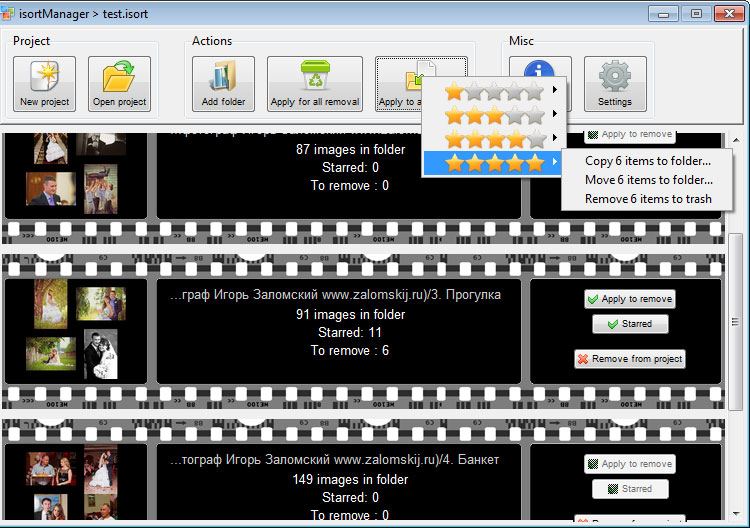Image resolution: width=750 pixels, height=528 pixels.
Task: Click Apply to remove in top folder
Action: (630, 135)
